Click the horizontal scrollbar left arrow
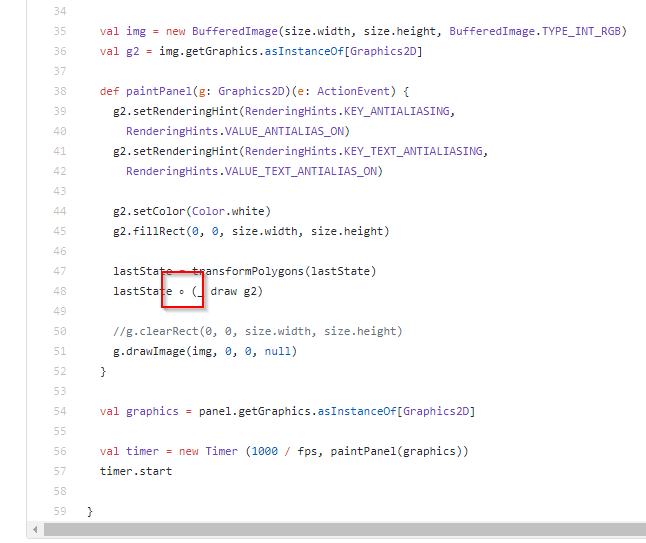The width and height of the screenshot is (646, 543). point(35,529)
